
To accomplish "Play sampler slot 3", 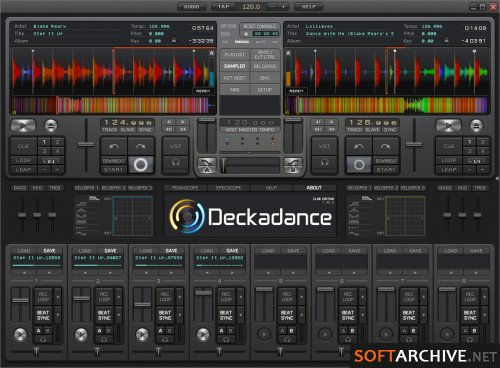I will pyautogui.click(x=142, y=334).
